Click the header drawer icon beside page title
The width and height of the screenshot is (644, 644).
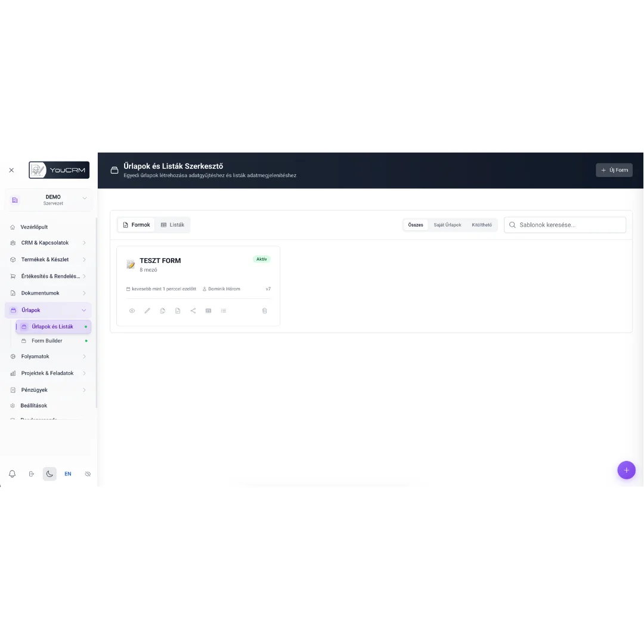114,170
